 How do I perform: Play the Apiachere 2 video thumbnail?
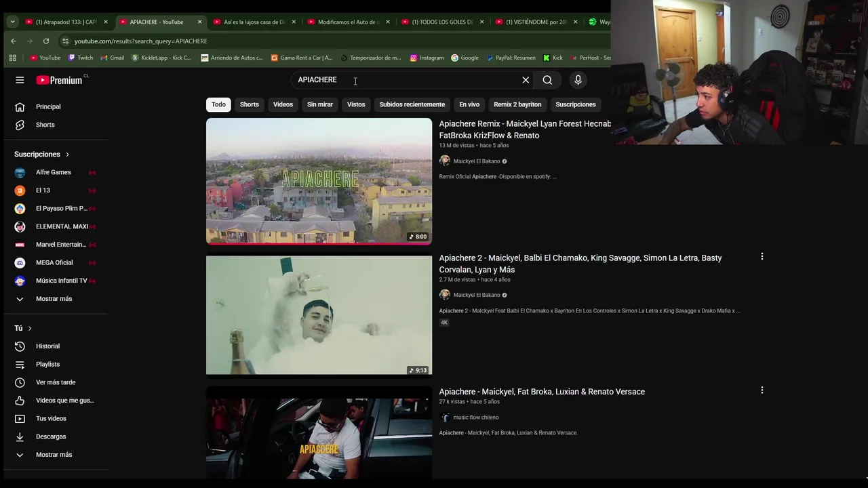click(319, 315)
